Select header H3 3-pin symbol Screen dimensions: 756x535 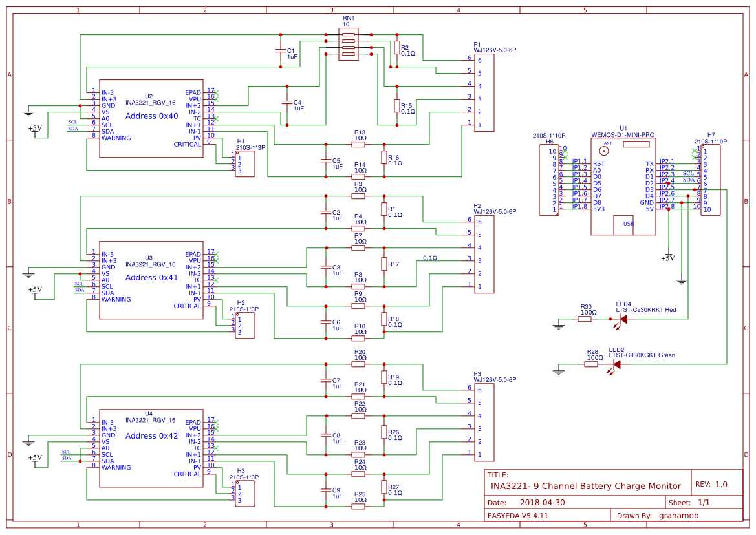[x=245, y=493]
